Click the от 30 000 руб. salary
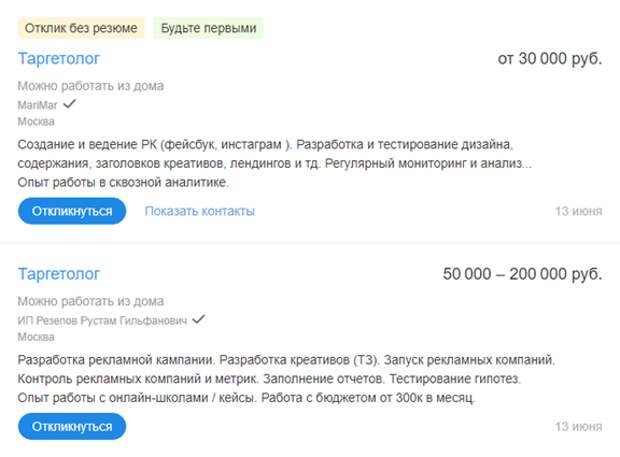 point(550,58)
